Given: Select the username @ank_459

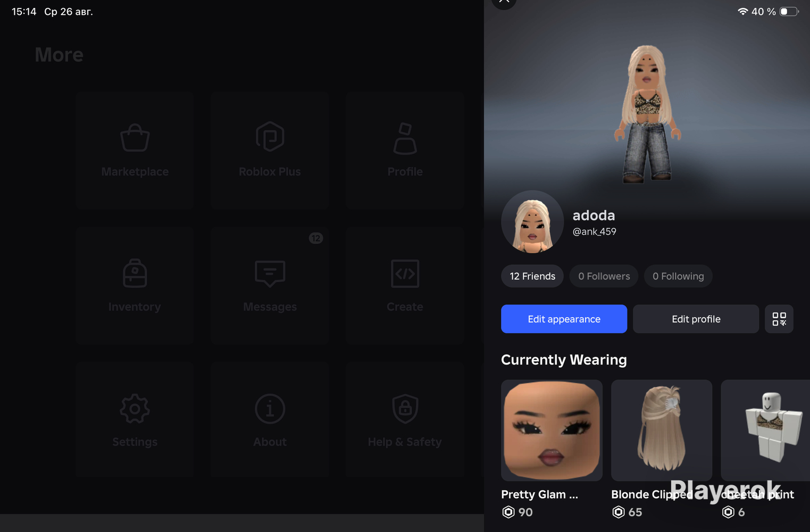Looking at the screenshot, I should [x=595, y=232].
